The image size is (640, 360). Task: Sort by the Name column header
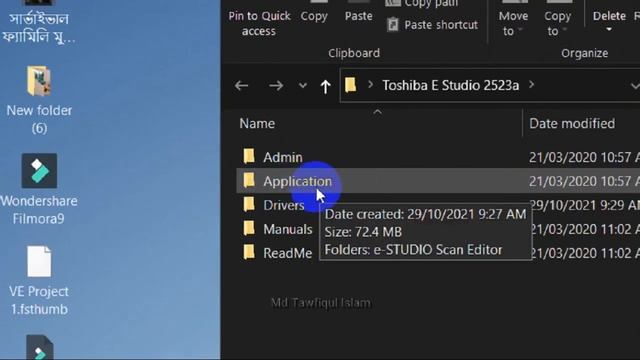pyautogui.click(x=257, y=123)
